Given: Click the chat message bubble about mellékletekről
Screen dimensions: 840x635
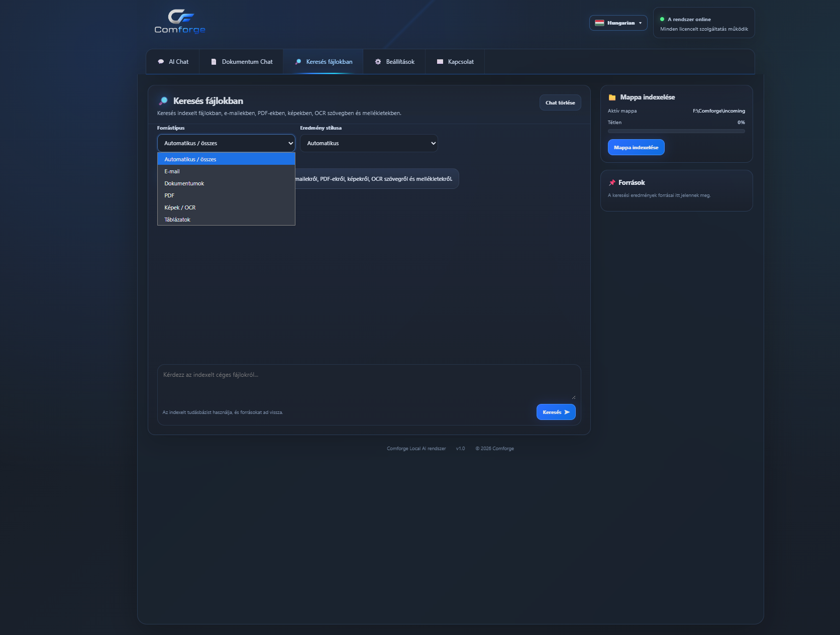Looking at the screenshot, I should pos(377,179).
